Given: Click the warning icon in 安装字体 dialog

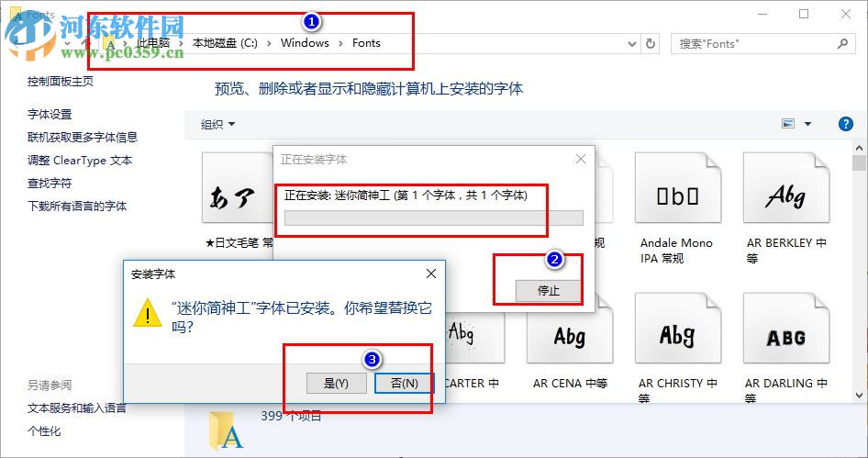Looking at the screenshot, I should (147, 313).
